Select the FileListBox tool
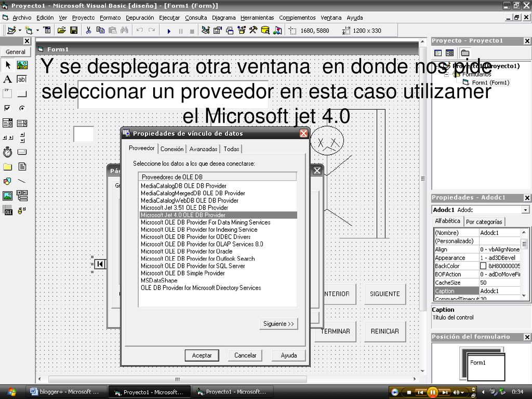 click(x=22, y=167)
